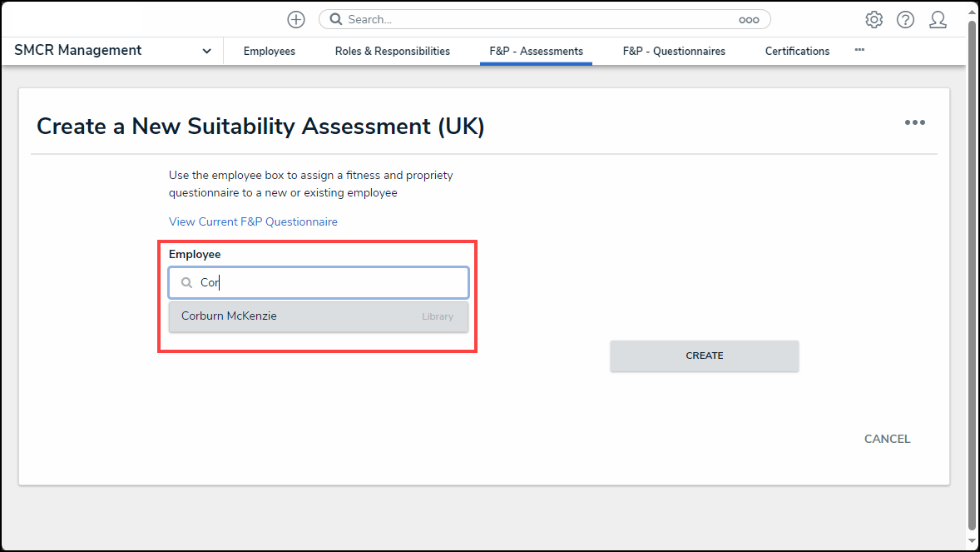Click CANCEL to discard the assessment
This screenshot has width=980, height=552.
click(887, 439)
